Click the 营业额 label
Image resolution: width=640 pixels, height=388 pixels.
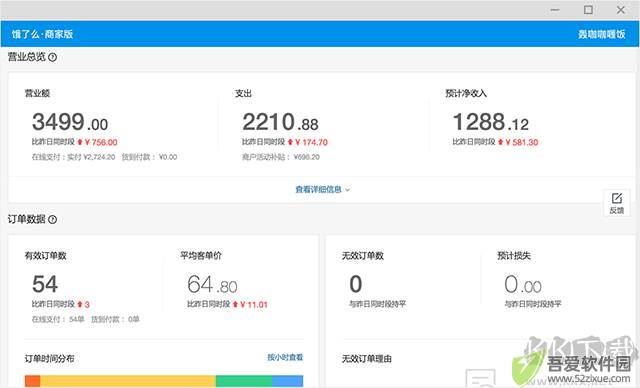click(x=37, y=93)
